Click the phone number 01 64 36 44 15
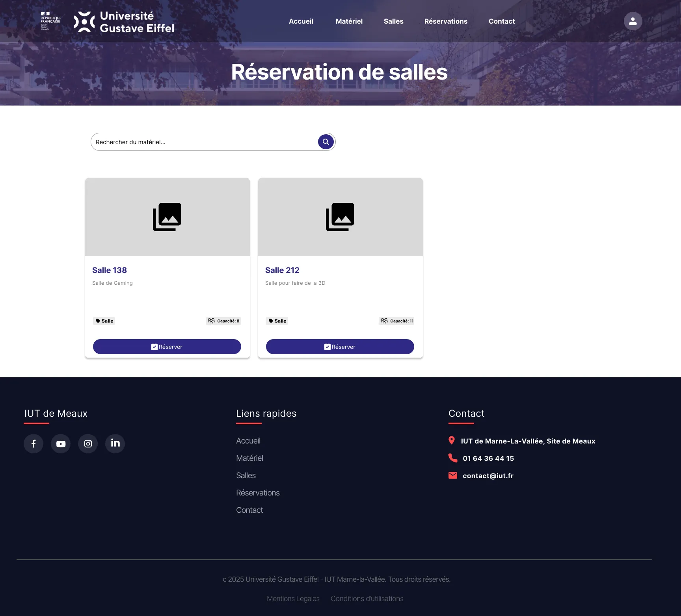The height and width of the screenshot is (616, 681). [488, 458]
